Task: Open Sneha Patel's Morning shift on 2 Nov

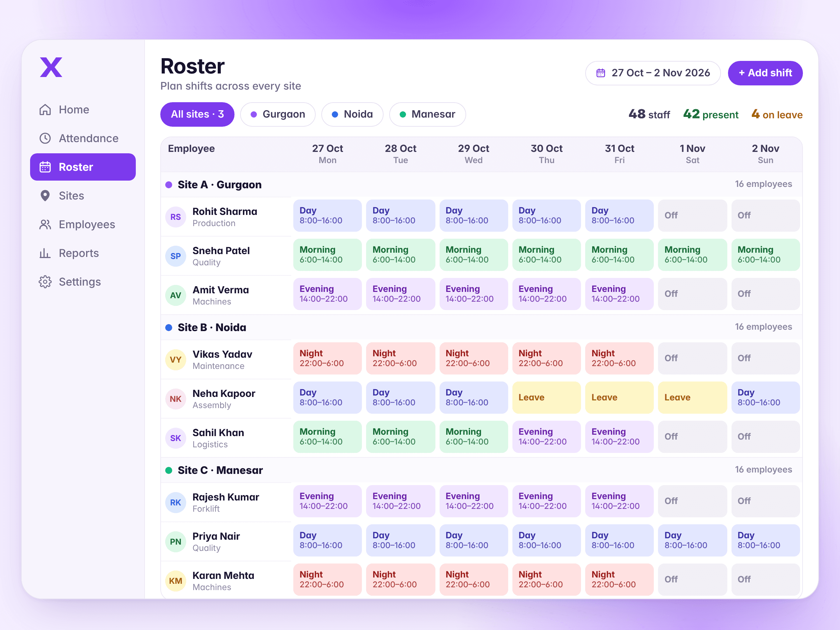Action: pyautogui.click(x=765, y=254)
